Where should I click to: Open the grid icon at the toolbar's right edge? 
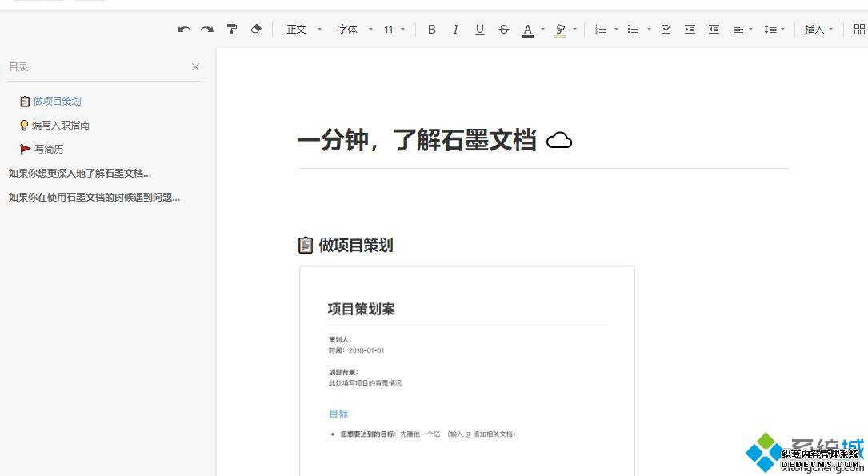[860, 30]
